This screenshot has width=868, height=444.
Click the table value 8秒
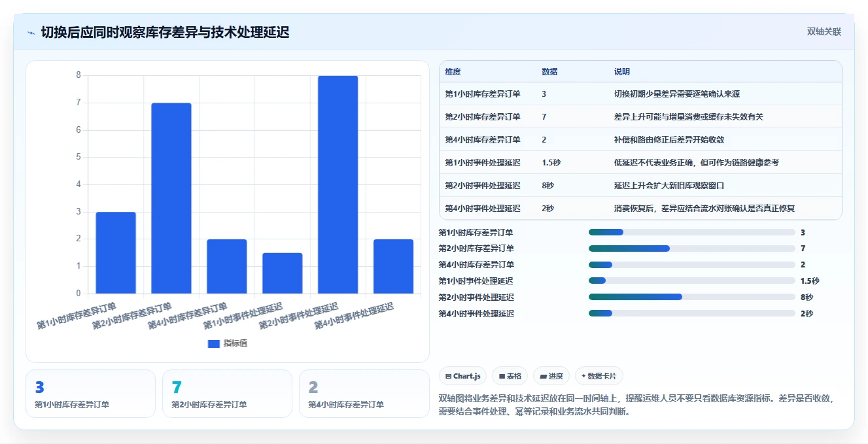(x=547, y=186)
